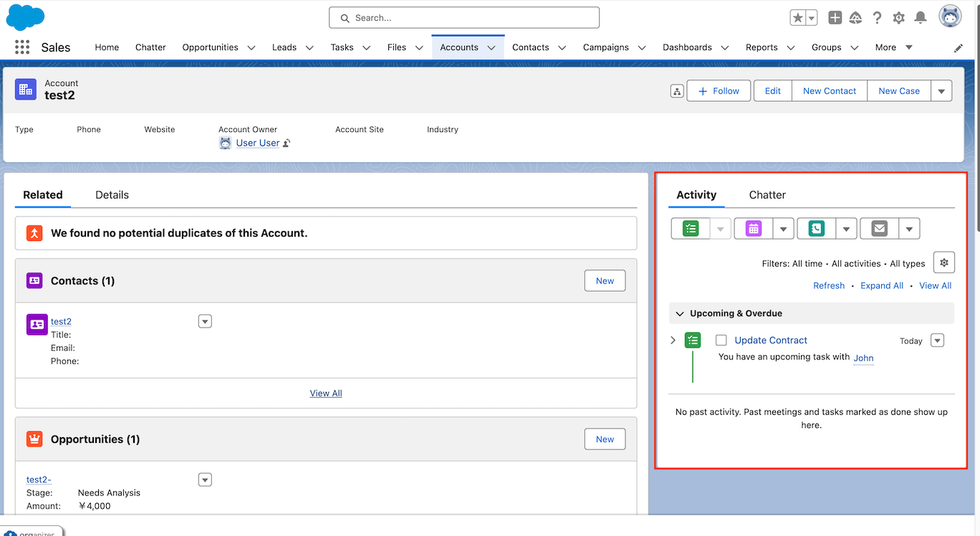Image resolution: width=980 pixels, height=536 pixels.
Task: Open row actions for opportunity test2-
Action: [x=205, y=480]
